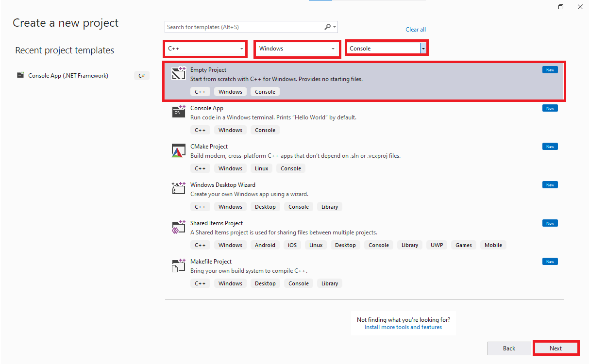
Task: Restore the window using the title bar button
Action: pos(561,7)
